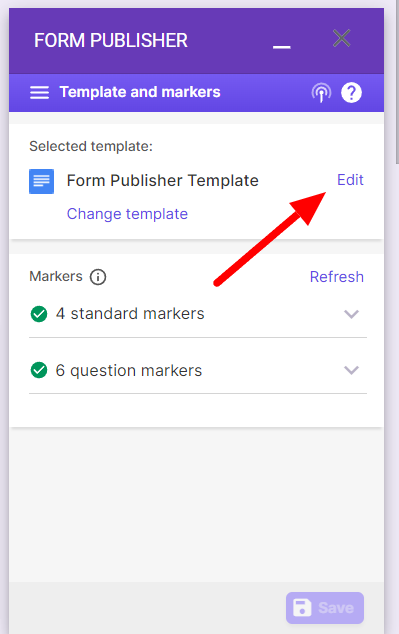The image size is (399, 634).
Task: Open the 6 question markers row
Action: pos(198,370)
